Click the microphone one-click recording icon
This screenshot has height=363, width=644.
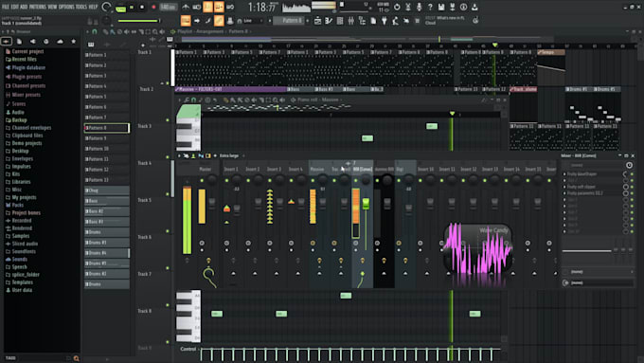pos(419,7)
